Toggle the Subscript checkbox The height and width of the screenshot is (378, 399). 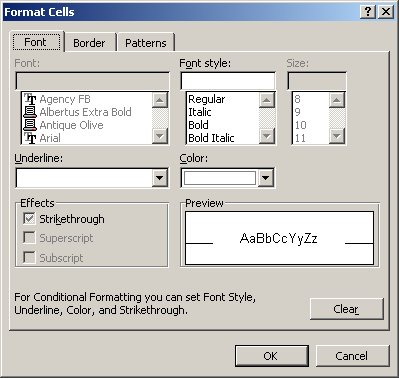coord(29,257)
